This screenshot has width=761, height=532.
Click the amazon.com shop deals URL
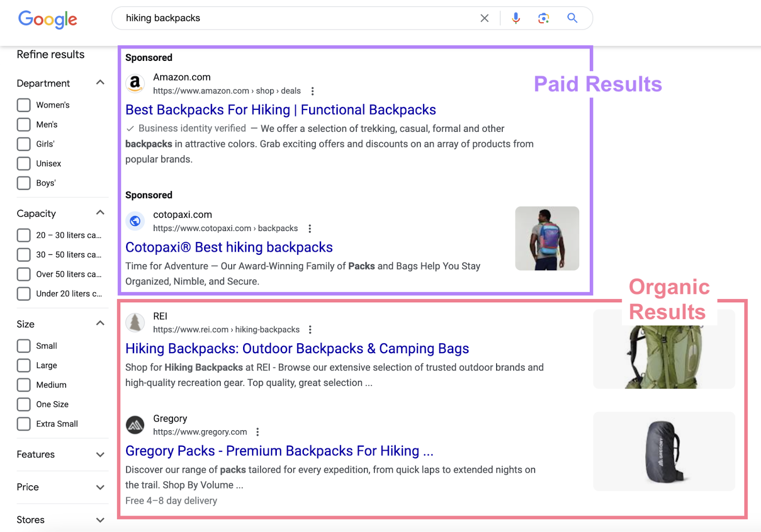tap(227, 91)
